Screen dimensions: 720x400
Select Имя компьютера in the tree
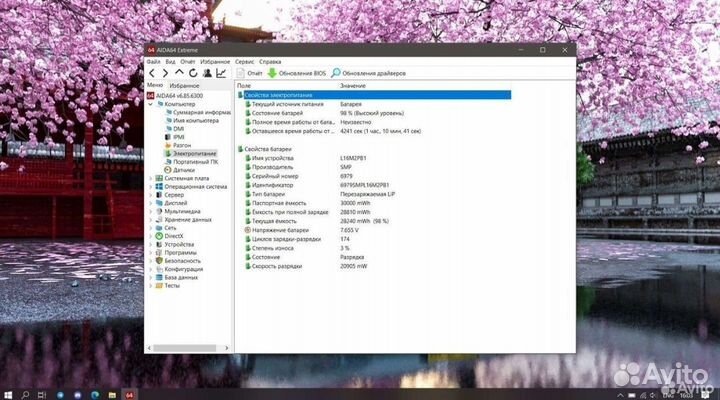point(192,120)
